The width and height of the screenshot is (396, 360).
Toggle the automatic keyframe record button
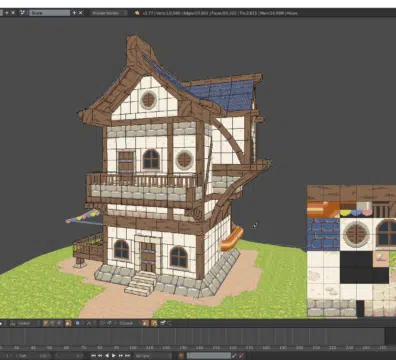(181, 356)
